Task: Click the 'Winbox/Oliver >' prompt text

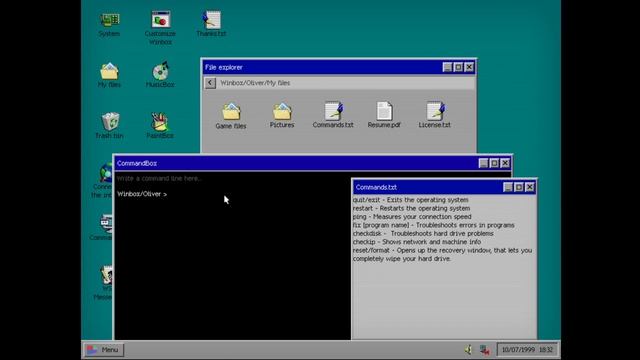Action: [x=142, y=194]
